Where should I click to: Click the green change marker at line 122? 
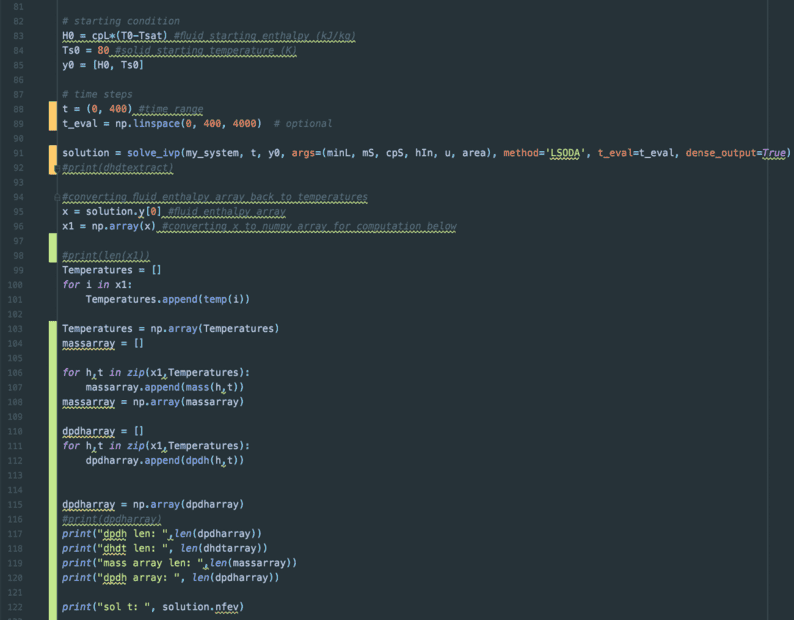pos(52,607)
